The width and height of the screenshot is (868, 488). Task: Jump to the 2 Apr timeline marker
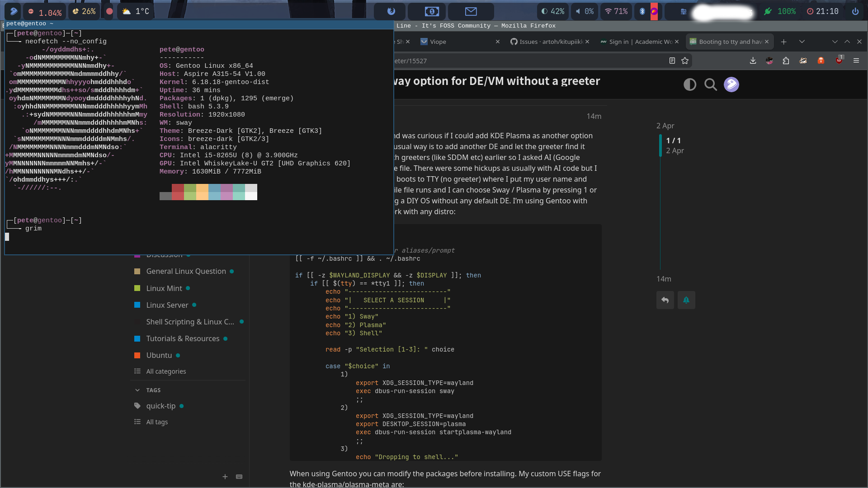(665, 126)
